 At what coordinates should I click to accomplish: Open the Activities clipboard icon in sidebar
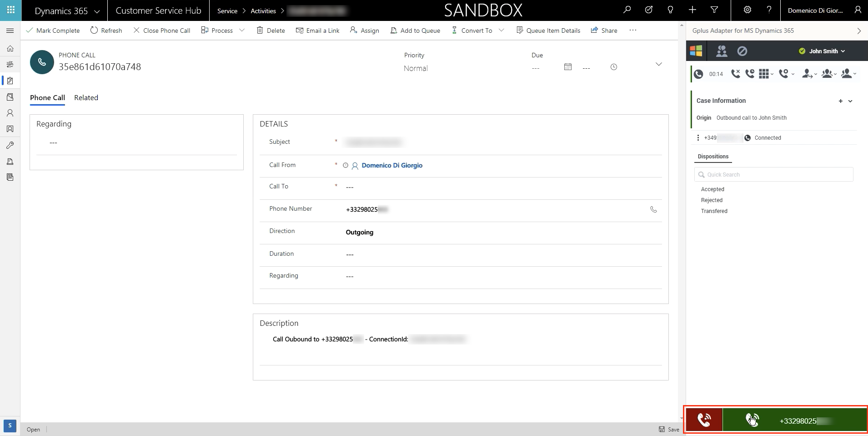(10, 81)
